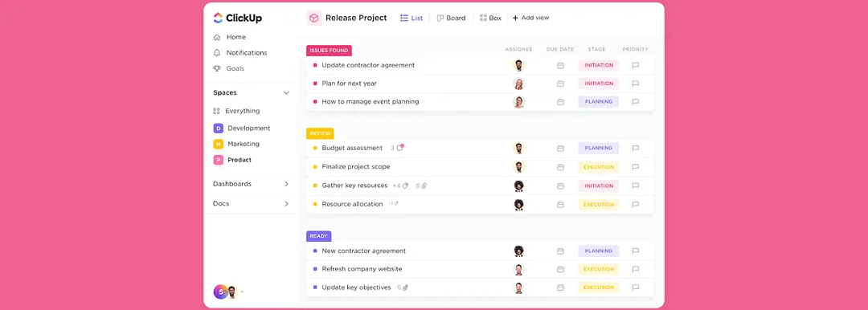Image resolution: width=868 pixels, height=310 pixels.
Task: Set due date for New contractor agreement
Action: (x=560, y=251)
